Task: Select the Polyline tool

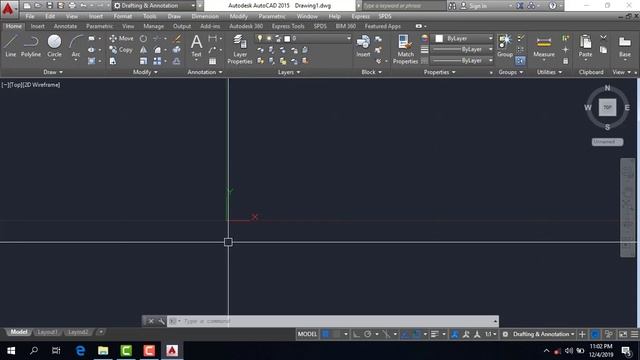Action: point(31,46)
